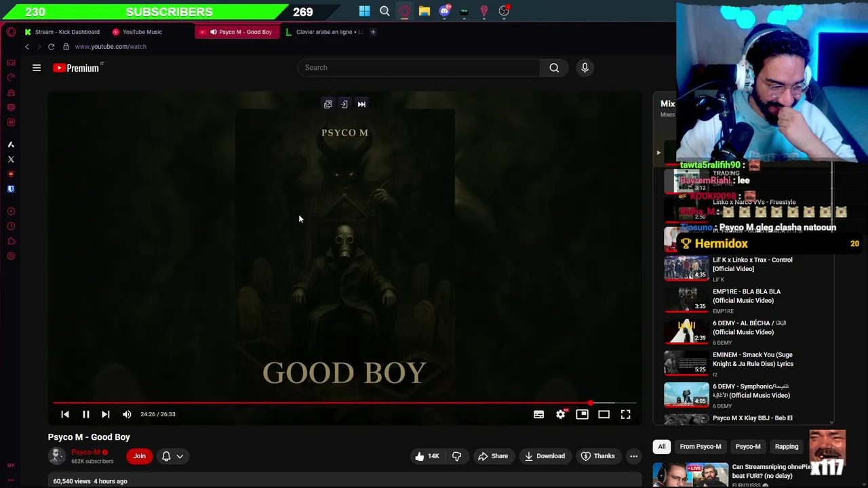868x488 pixels.
Task: Go to the previous video
Action: pyautogui.click(x=65, y=414)
